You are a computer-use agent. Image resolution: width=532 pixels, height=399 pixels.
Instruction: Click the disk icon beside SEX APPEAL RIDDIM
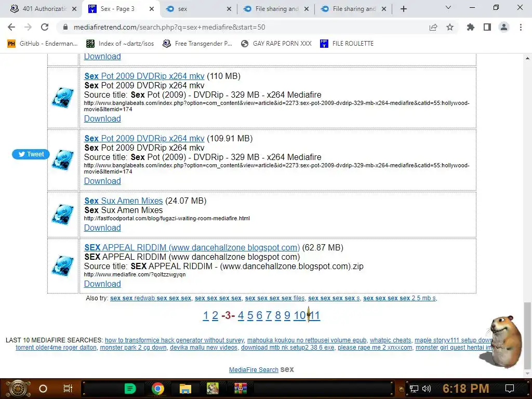[x=63, y=266]
